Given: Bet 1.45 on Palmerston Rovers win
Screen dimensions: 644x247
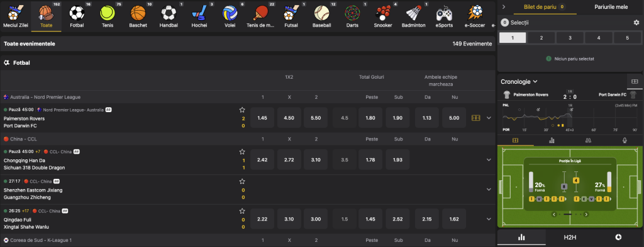Looking at the screenshot, I should (262, 118).
